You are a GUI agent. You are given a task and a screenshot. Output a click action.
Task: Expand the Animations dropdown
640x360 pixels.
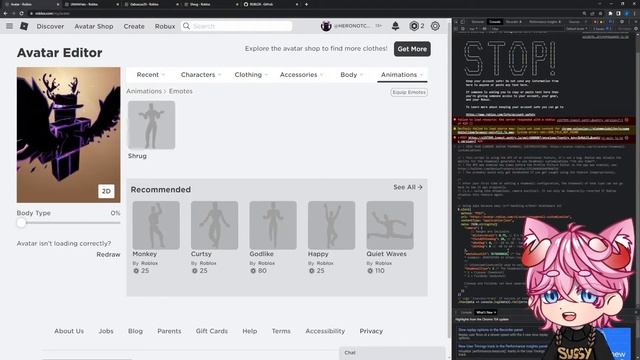click(x=402, y=75)
